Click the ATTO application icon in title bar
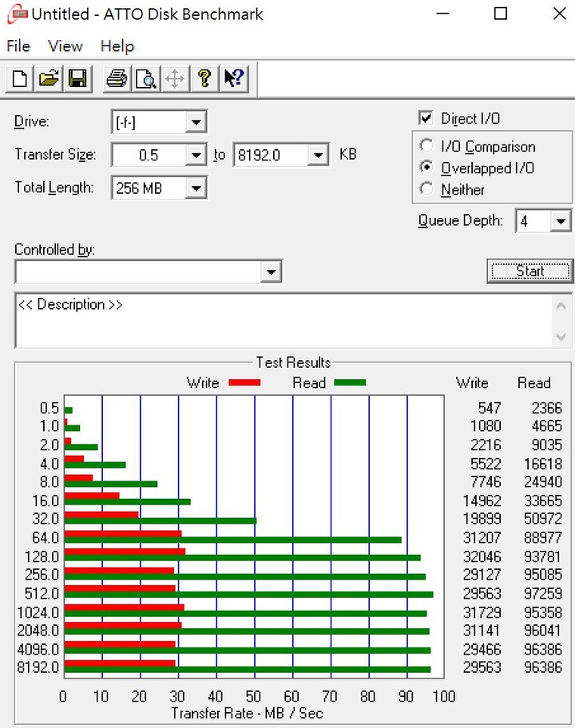Image resolution: width=575 pixels, height=728 pixels. pyautogui.click(x=18, y=14)
